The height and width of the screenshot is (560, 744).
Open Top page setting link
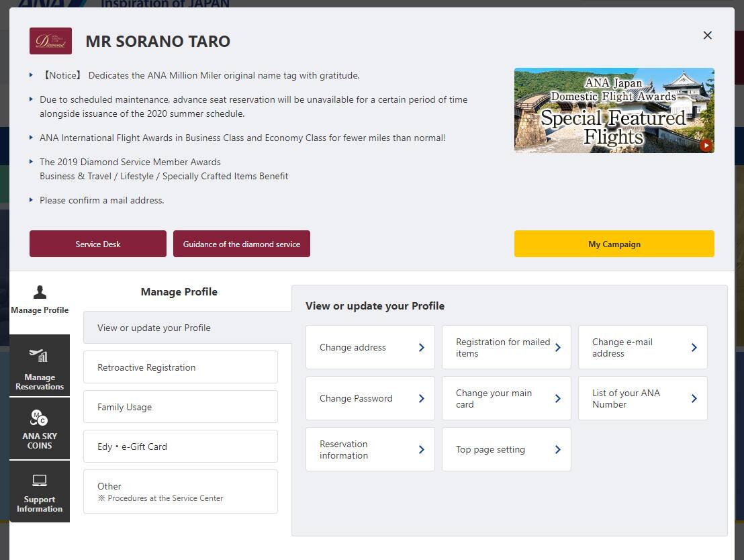[x=506, y=449]
